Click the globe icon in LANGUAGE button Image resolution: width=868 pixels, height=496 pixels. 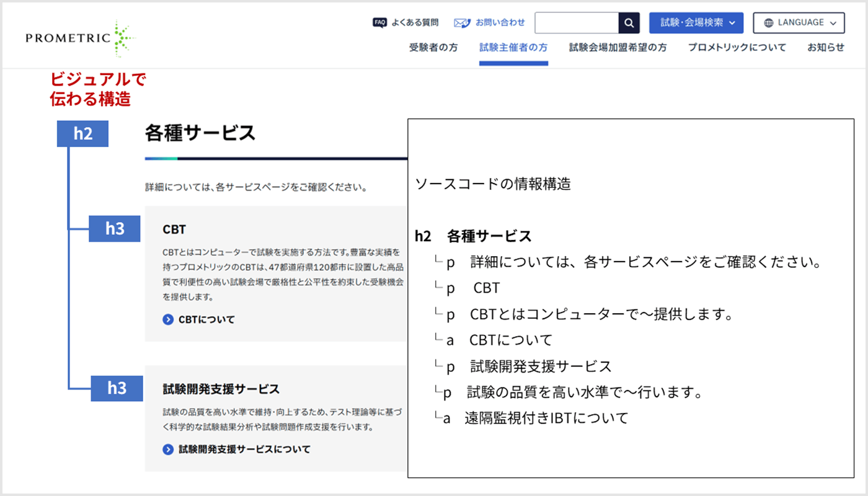(x=769, y=23)
